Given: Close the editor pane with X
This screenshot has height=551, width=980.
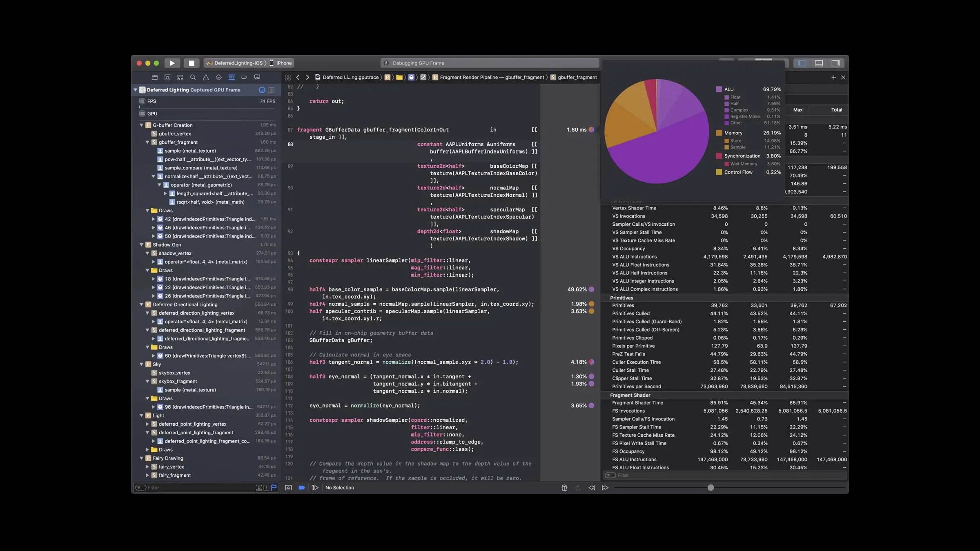Looking at the screenshot, I should 843,77.
